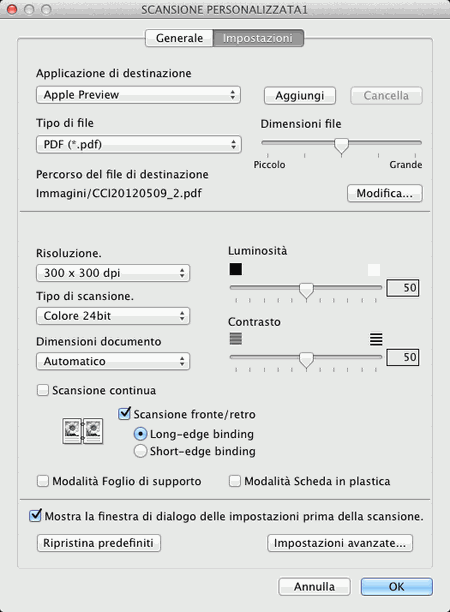Click the white bright icon under Luminosità

374,269
